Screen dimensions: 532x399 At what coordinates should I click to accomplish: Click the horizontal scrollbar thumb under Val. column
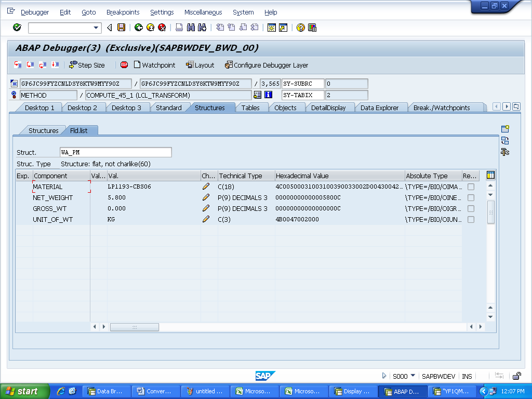[x=135, y=327]
